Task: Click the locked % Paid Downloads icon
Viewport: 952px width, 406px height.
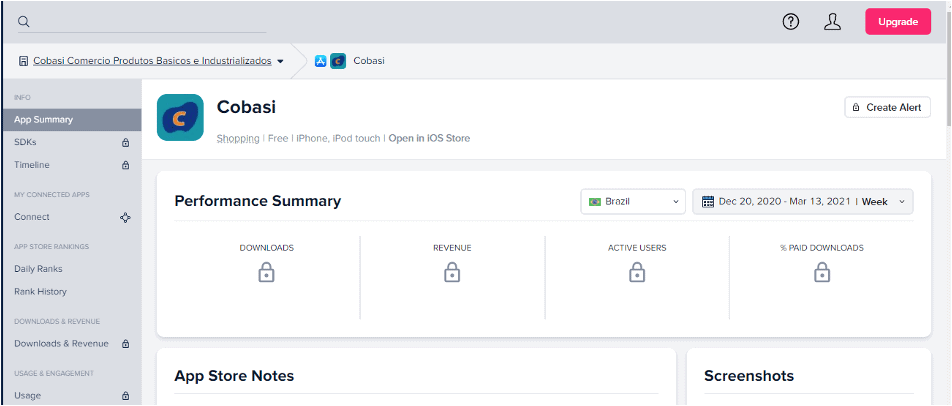Action: 821,272
